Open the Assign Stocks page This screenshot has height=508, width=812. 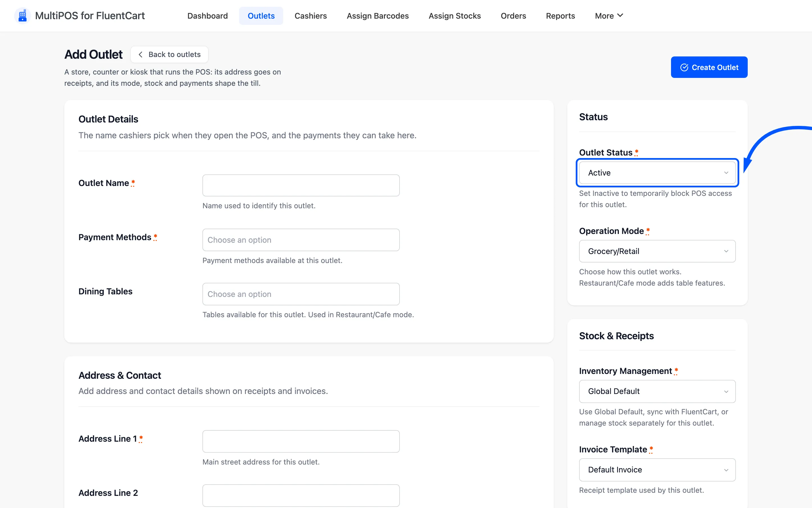(x=455, y=16)
